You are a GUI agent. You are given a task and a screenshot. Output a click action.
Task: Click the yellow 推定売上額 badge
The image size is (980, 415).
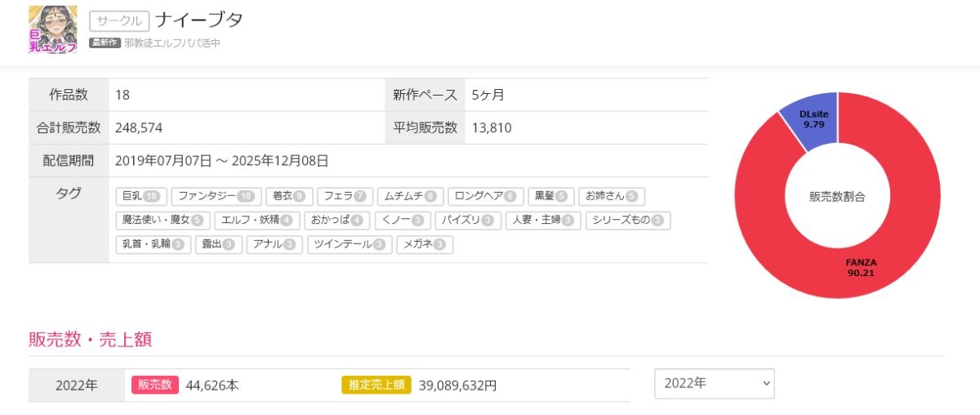click(376, 385)
